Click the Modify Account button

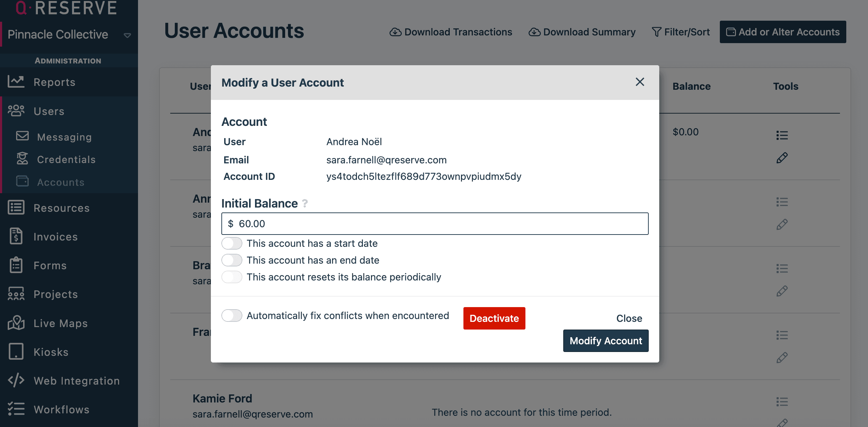pos(606,341)
